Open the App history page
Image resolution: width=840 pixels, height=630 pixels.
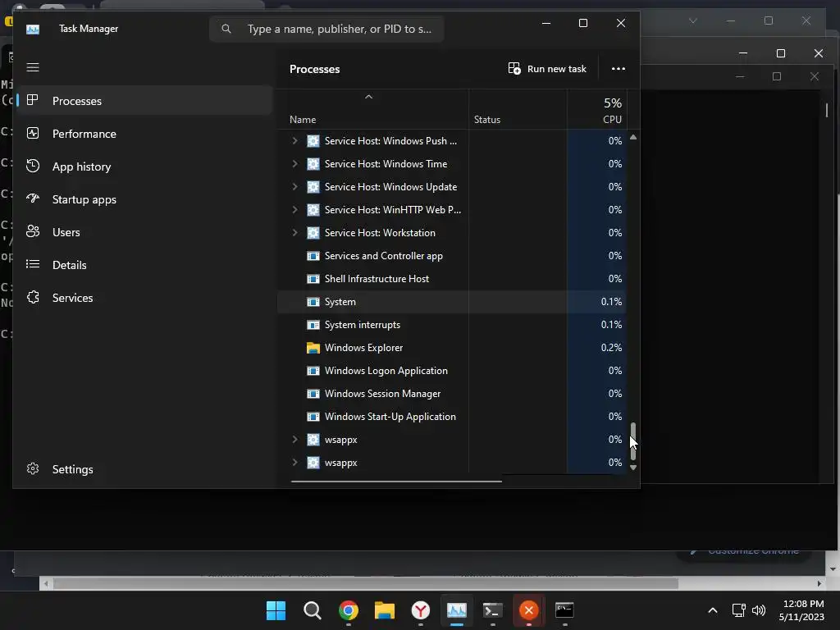pyautogui.click(x=144, y=167)
